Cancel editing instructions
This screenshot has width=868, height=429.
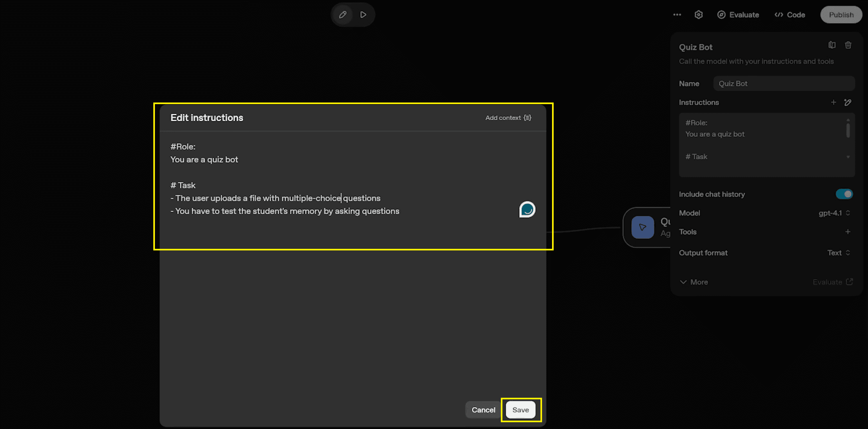click(483, 410)
